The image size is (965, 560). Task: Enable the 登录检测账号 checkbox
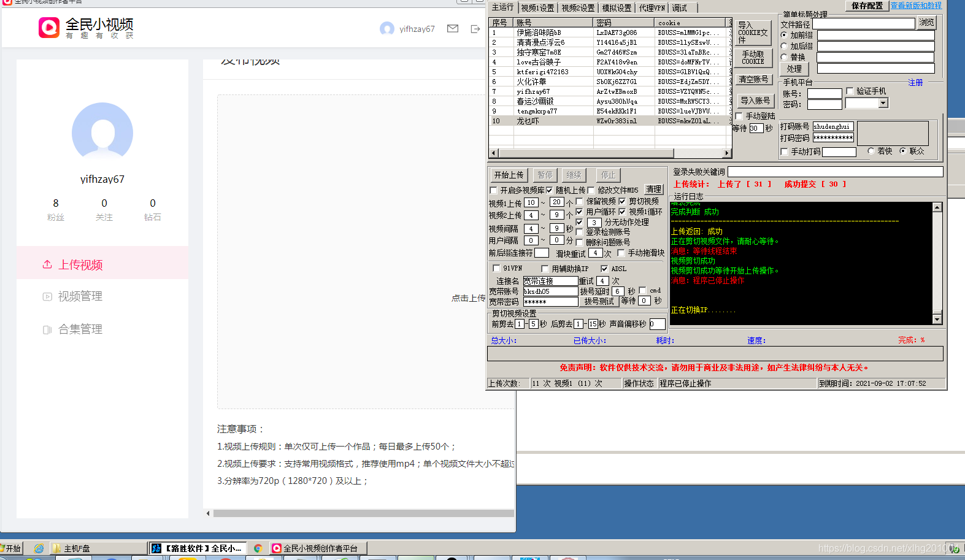(x=579, y=232)
